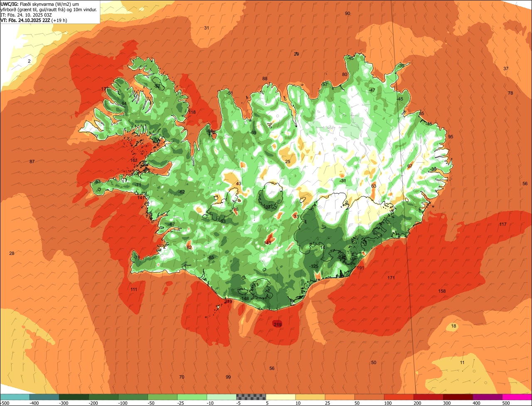Click the 'yfirborð (grænt til, gul/rautt frá)' line
Viewport: 532px width, 406px height.
[x=49, y=9]
